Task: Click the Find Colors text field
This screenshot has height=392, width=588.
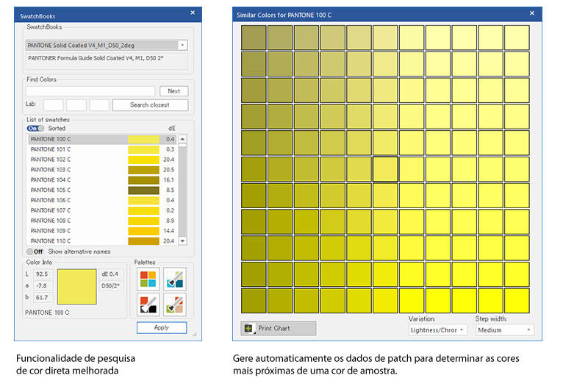Action: (x=90, y=91)
